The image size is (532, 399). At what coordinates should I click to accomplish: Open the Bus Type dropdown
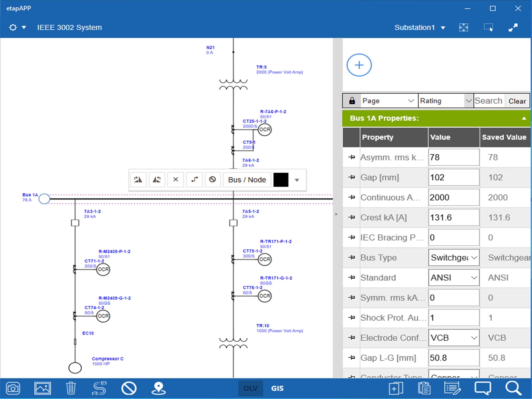(x=454, y=258)
